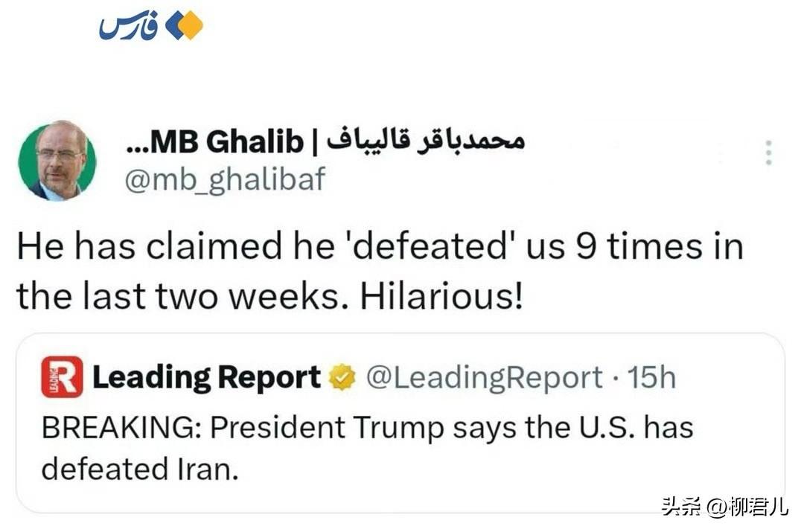Open the @LeadingReport handle
Image resolution: width=804 pixels, height=532 pixels.
[485, 378]
